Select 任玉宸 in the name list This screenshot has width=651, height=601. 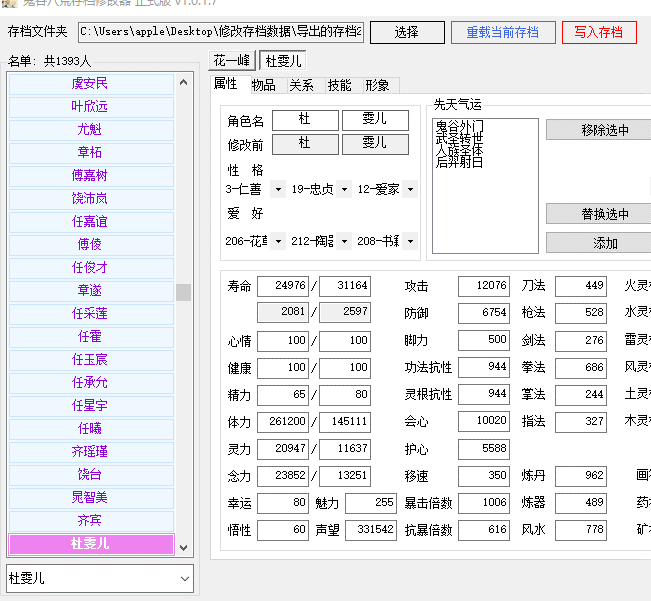[91, 359]
